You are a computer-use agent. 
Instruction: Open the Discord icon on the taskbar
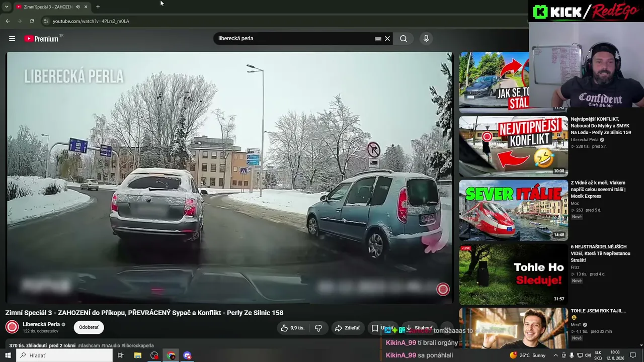pyautogui.click(x=188, y=355)
